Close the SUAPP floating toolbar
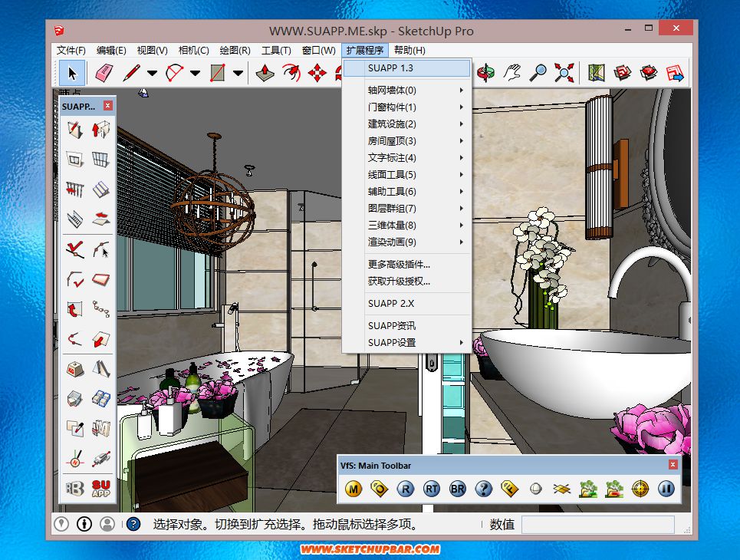This screenshot has height=560, width=740. click(108, 106)
